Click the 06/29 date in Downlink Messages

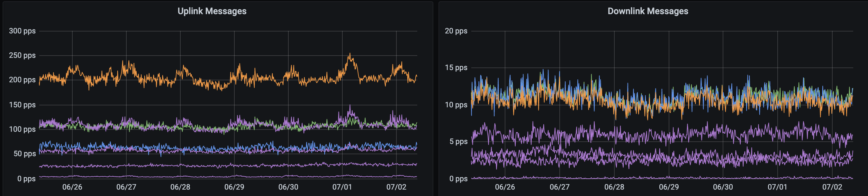pos(669,187)
